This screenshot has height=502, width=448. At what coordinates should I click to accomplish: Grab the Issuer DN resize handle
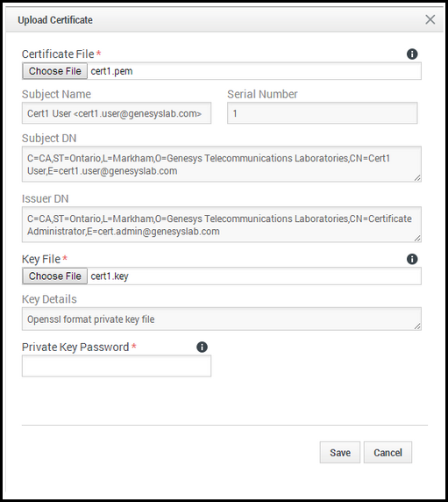click(x=417, y=238)
